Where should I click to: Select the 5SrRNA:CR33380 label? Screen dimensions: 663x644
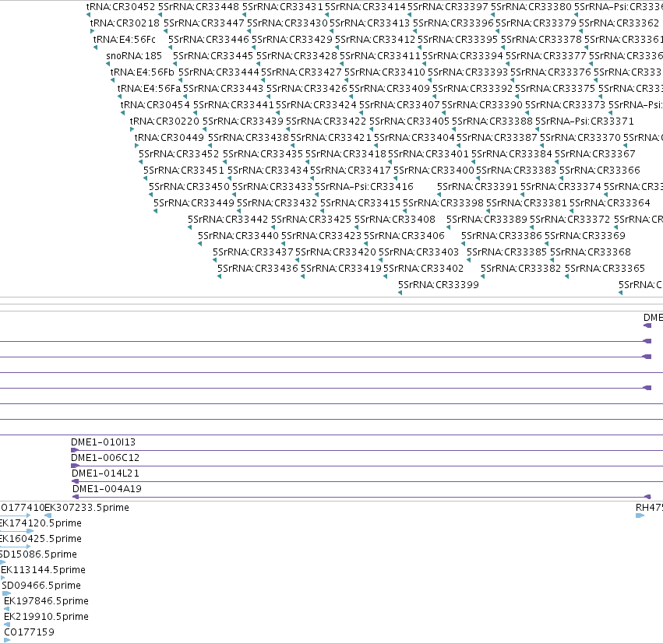tap(531, 7)
